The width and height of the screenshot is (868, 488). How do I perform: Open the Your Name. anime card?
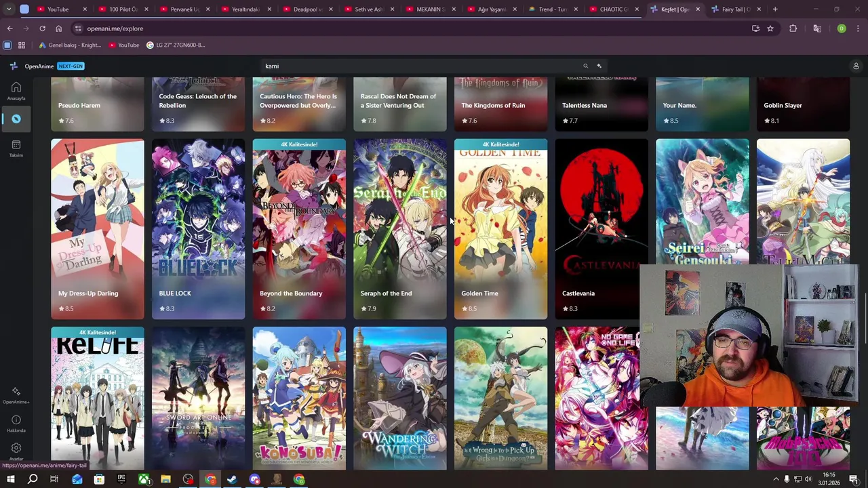tap(703, 104)
